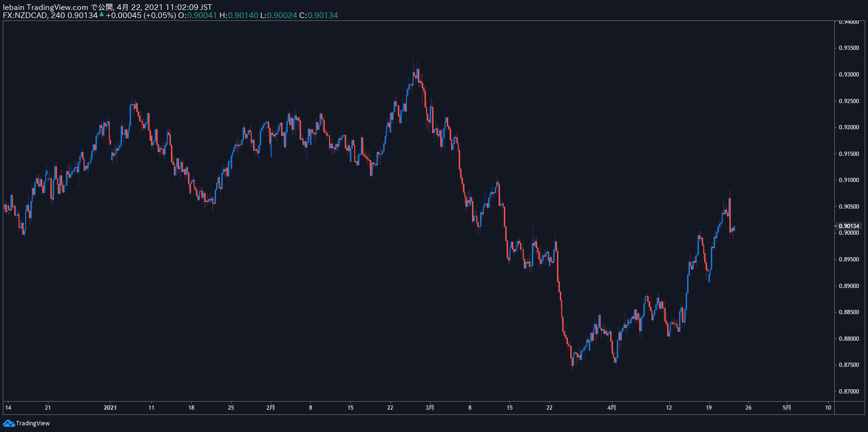Click the close value C:0.90134

point(319,15)
